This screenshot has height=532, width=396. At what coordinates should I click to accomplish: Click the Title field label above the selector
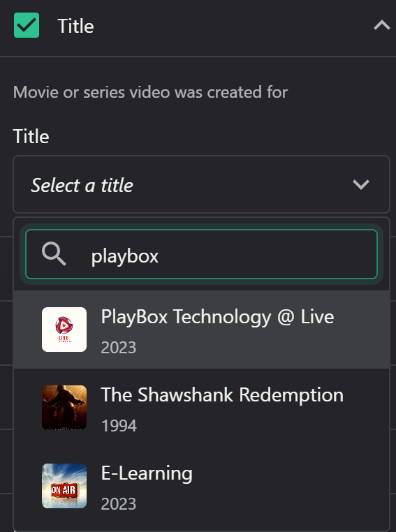pos(31,136)
